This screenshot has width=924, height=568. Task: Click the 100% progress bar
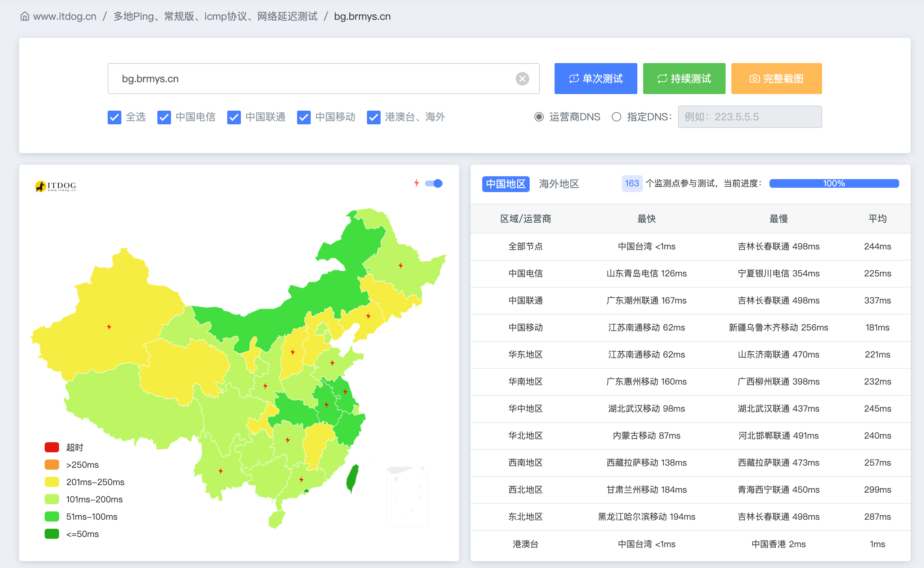834,183
